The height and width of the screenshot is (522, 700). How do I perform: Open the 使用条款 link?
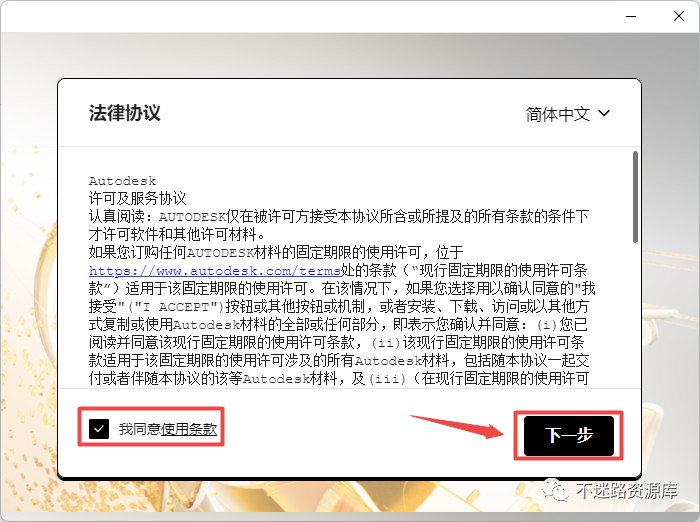coord(189,429)
